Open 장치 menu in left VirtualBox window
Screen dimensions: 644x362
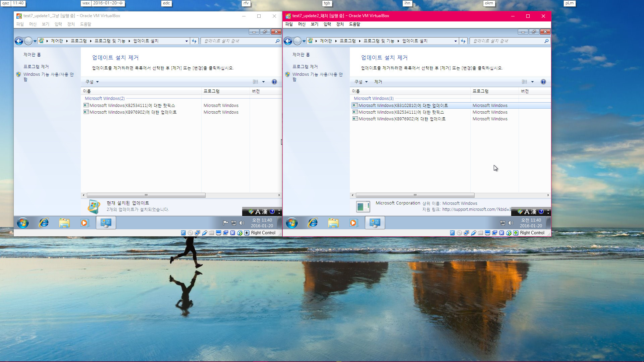[x=71, y=24]
